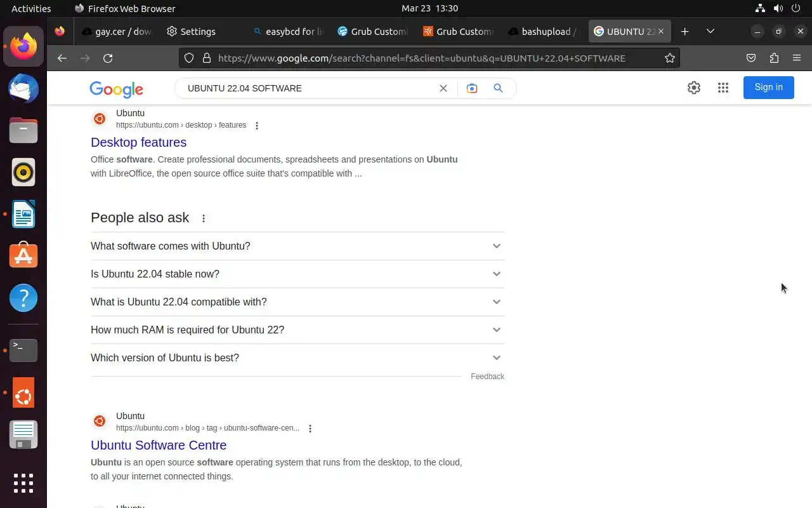Save page to Pocket
Viewport: 812px width, 508px height.
pyautogui.click(x=751, y=58)
